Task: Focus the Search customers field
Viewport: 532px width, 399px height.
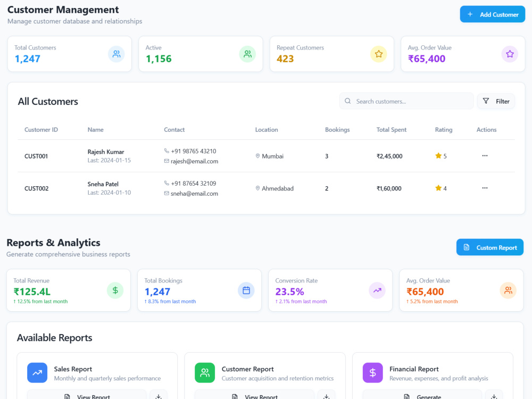Action: (406, 101)
